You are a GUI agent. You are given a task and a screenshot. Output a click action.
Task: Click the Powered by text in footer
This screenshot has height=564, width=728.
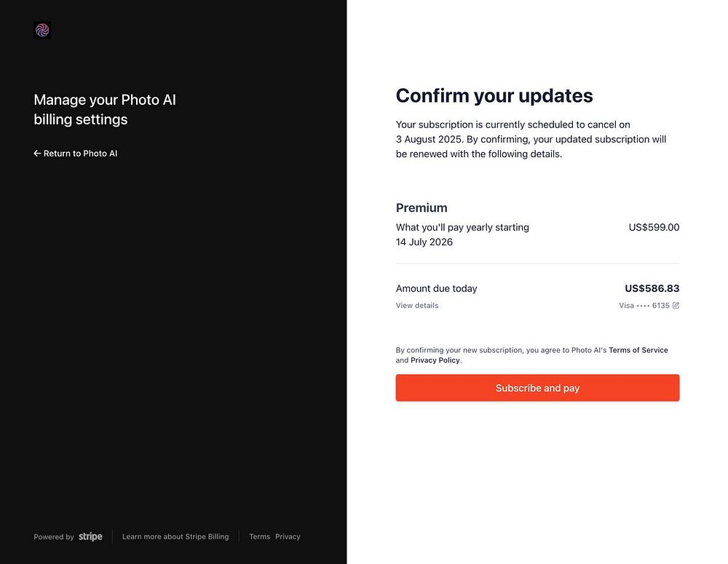click(53, 537)
